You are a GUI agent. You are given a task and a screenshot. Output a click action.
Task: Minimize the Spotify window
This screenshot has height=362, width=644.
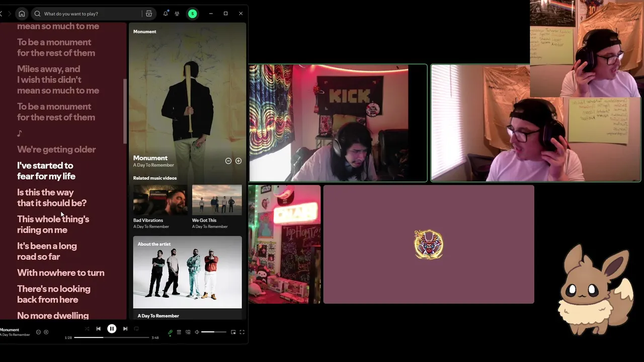[211, 14]
